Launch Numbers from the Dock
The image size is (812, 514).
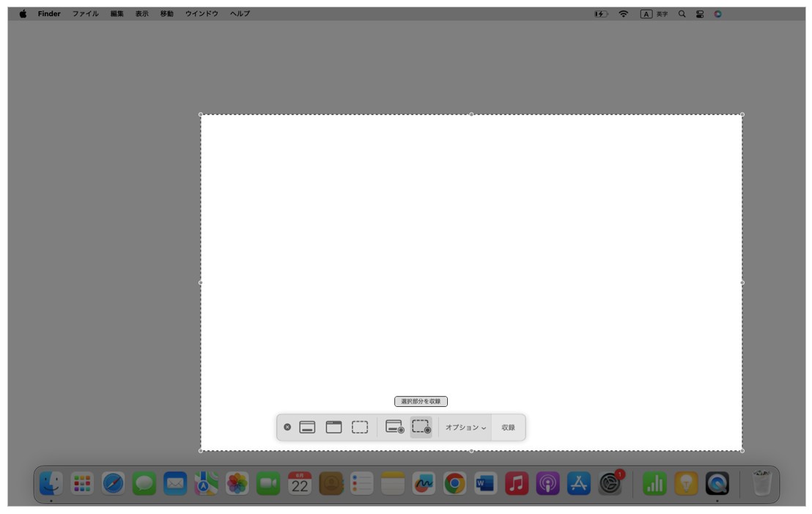(x=655, y=484)
